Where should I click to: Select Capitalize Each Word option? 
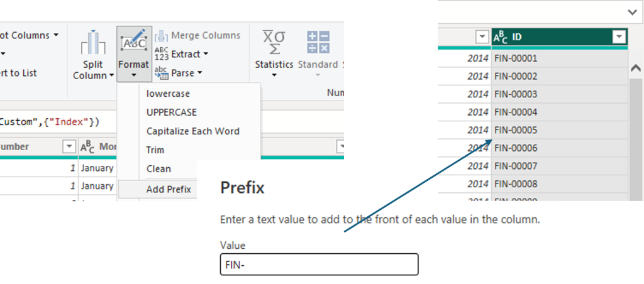pyautogui.click(x=192, y=131)
